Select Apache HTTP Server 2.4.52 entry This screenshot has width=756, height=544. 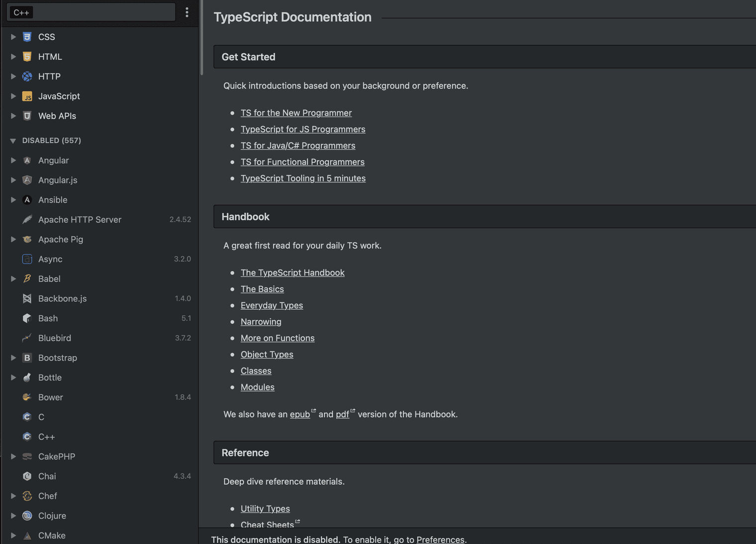click(99, 219)
